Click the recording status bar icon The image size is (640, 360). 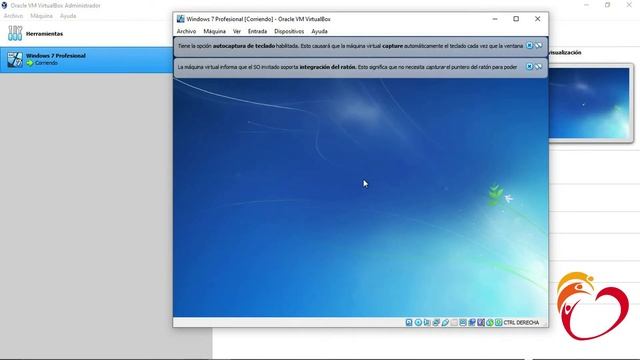(472, 322)
